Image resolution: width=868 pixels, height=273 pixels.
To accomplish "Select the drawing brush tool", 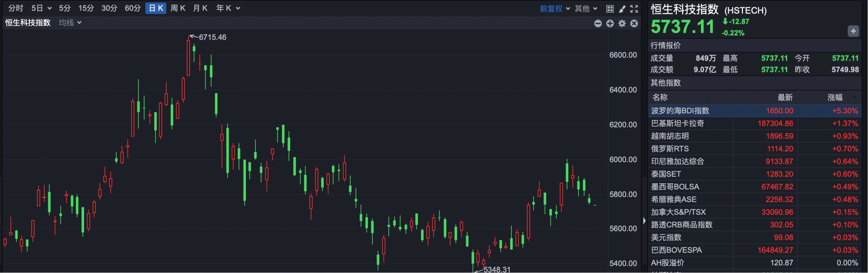I will click(622, 9).
